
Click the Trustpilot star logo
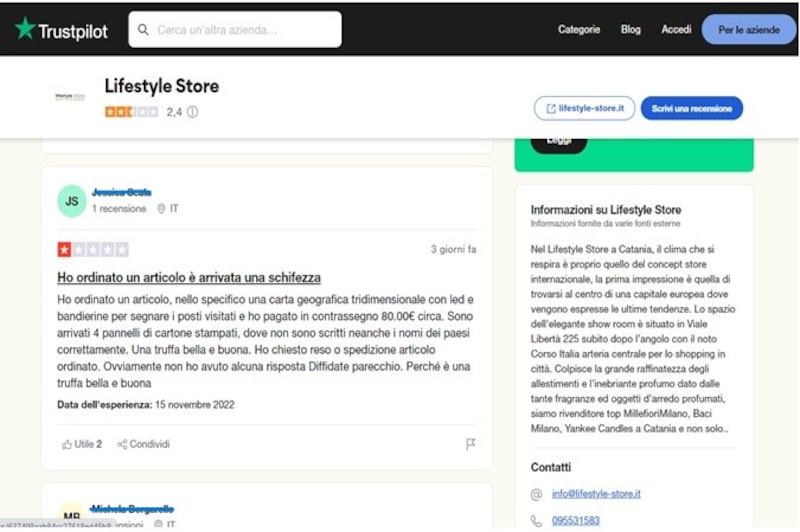[24, 29]
